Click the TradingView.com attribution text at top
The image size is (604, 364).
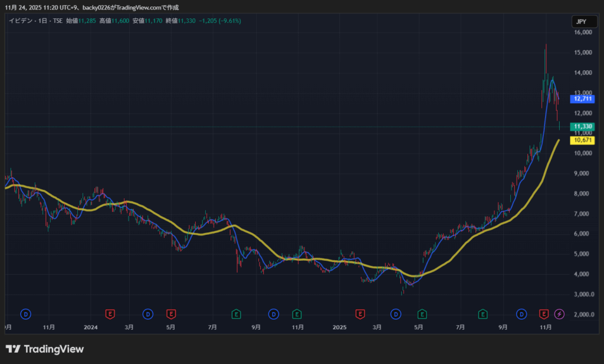(139, 8)
